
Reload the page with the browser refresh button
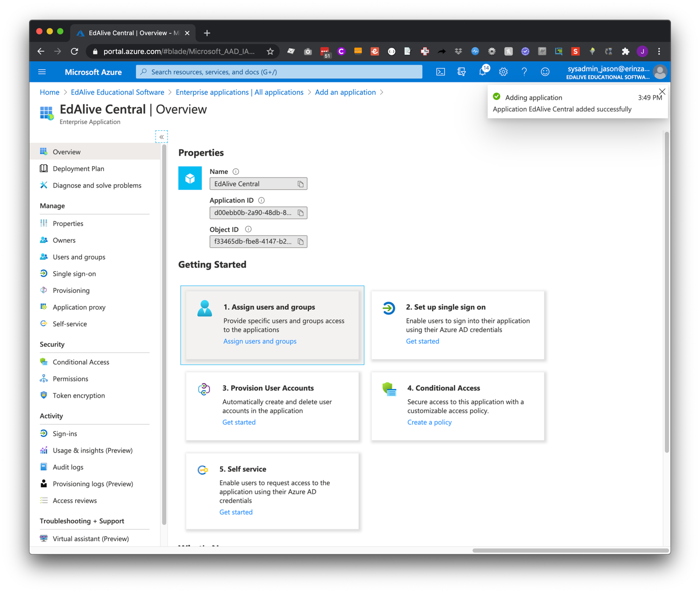point(74,51)
